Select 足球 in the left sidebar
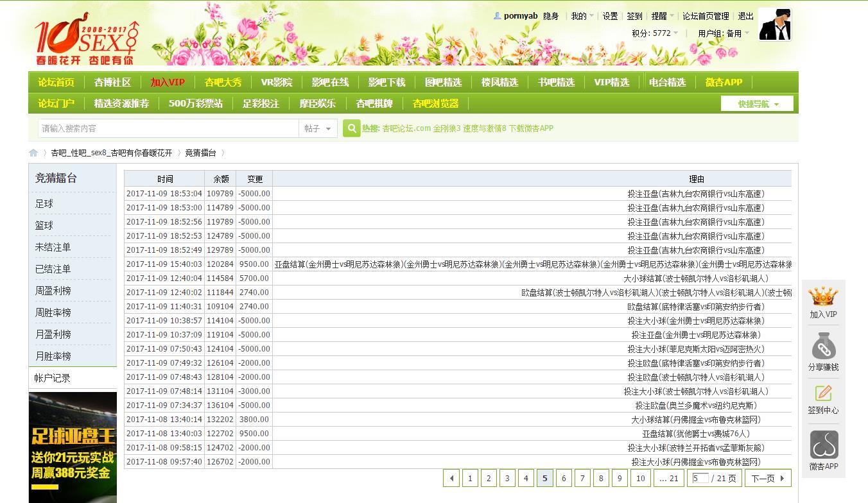 click(44, 203)
